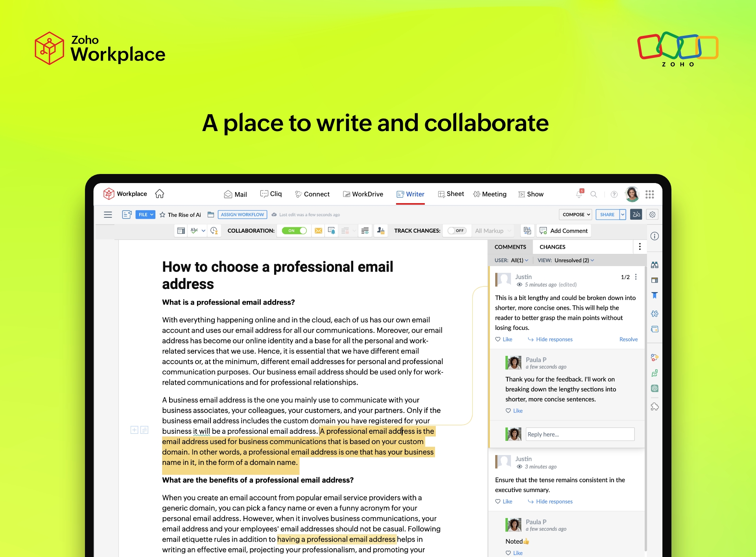Click the ChatGPT icon in sidebar
The width and height of the screenshot is (756, 557).
tap(655, 388)
